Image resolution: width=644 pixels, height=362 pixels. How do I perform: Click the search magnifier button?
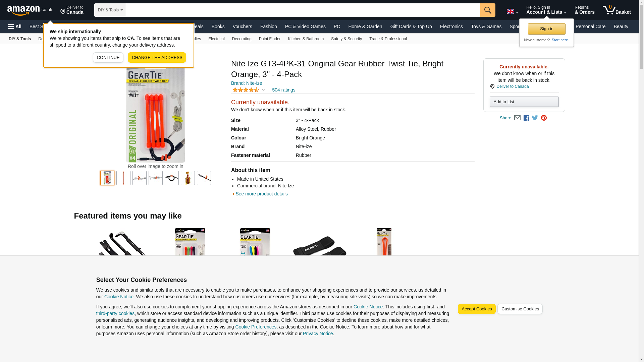pos(488,10)
